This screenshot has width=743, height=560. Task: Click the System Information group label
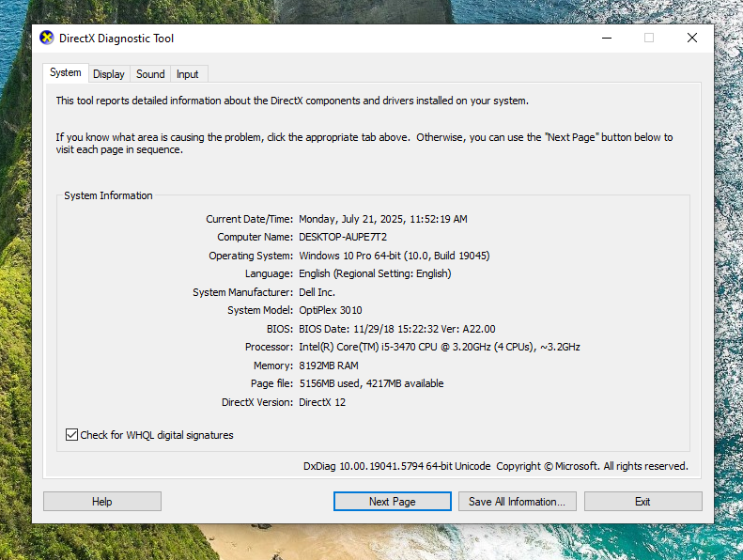click(x=108, y=195)
